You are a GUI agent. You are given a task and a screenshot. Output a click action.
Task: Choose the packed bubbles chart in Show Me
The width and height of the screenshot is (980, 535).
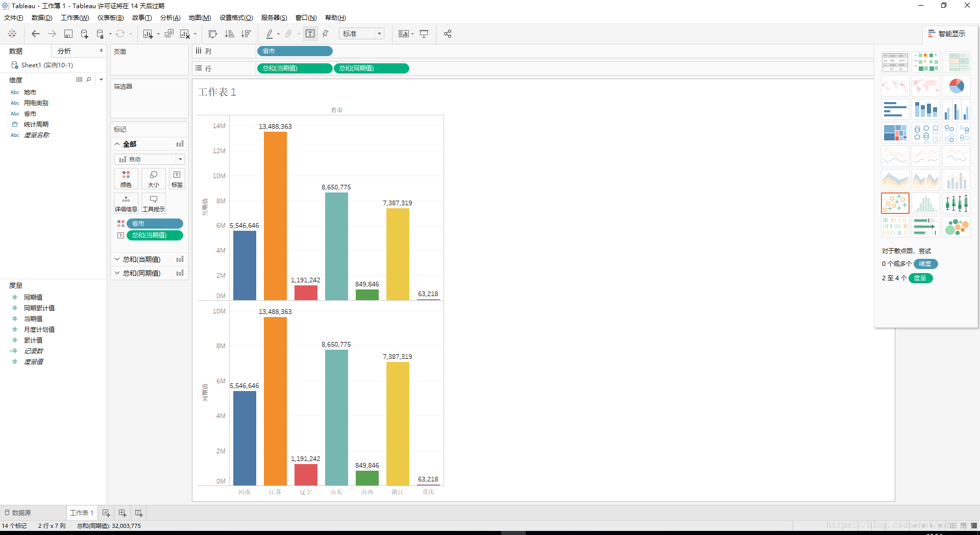[957, 227]
